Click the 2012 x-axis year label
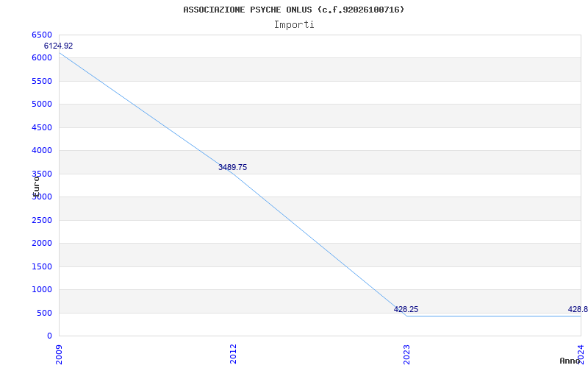 (x=233, y=355)
